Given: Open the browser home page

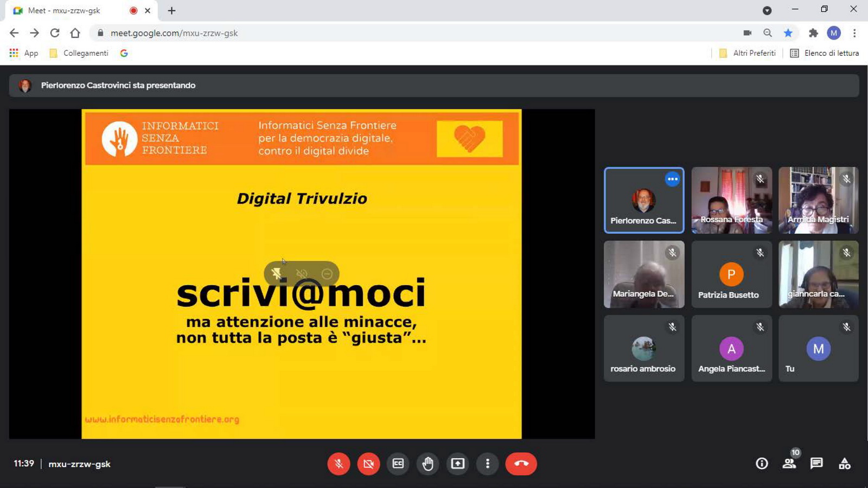Looking at the screenshot, I should click(75, 33).
